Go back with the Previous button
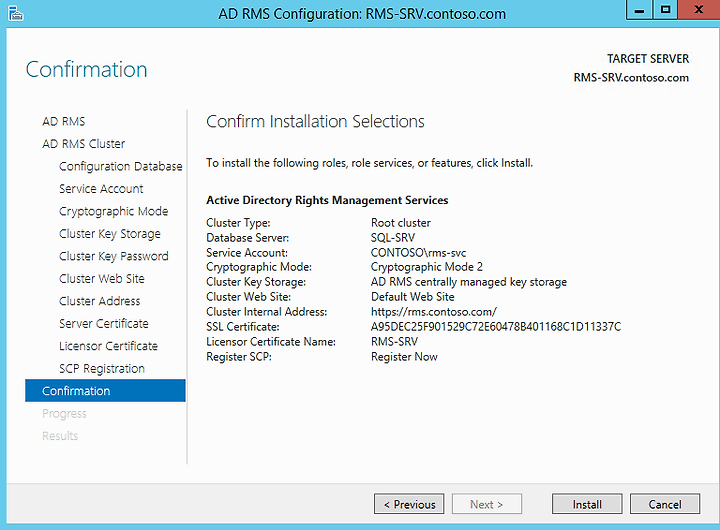Viewport: 720px width, 530px height. pyautogui.click(x=409, y=504)
